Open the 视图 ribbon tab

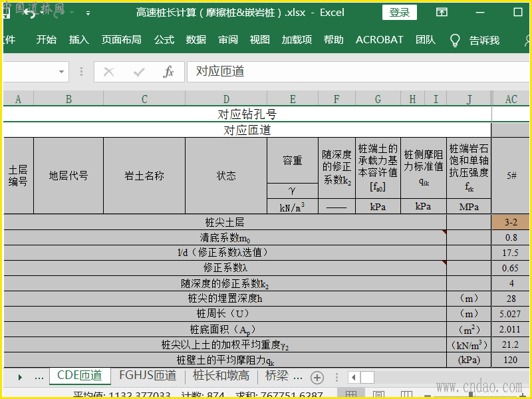(259, 40)
